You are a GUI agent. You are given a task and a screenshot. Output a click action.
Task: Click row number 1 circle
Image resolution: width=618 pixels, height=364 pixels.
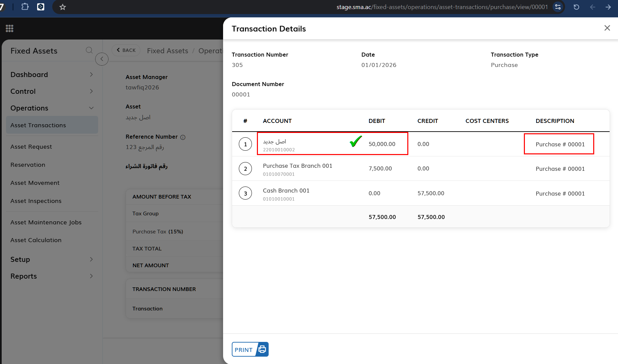click(x=245, y=144)
